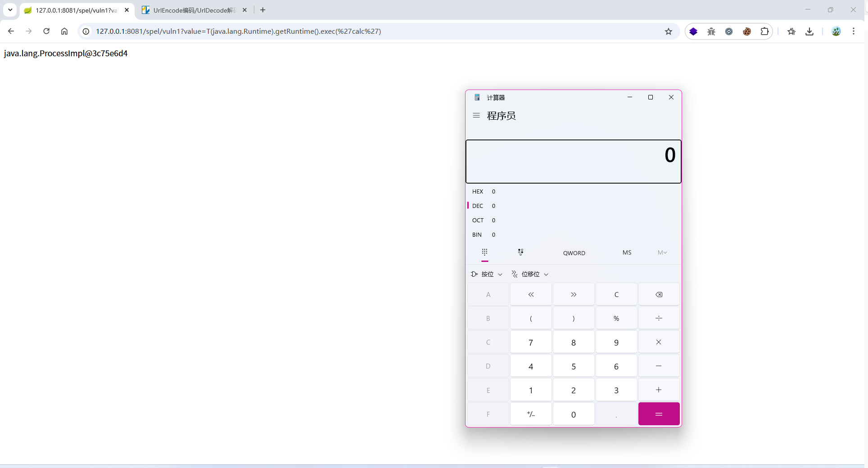Screen dimensions: 868x468
Task: Click the plus/minus negate key
Action: [x=531, y=414]
